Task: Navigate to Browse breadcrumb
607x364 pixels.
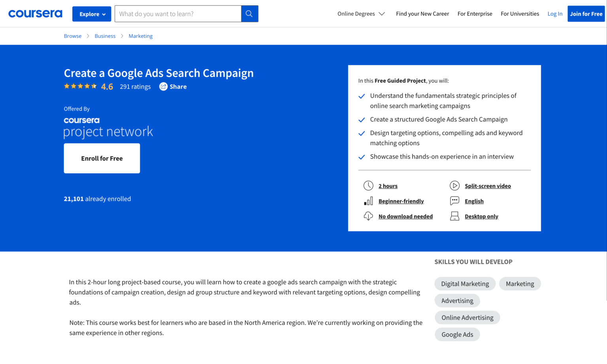Action: [x=73, y=36]
